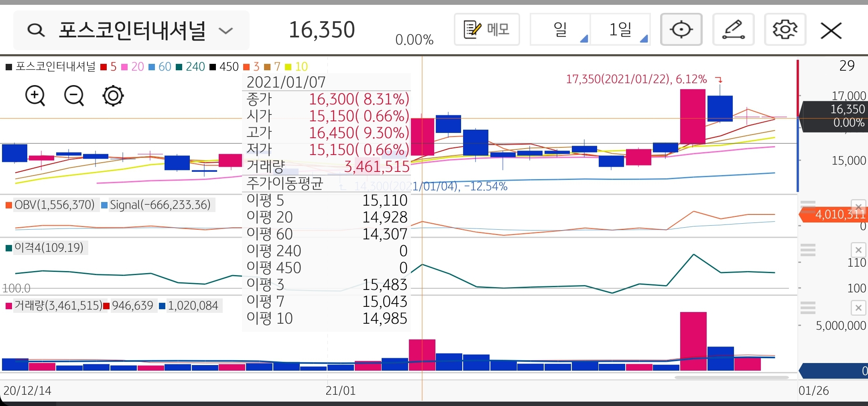Open chart settings gear in toolbar
Screen dimensions: 868x406
coord(785,29)
